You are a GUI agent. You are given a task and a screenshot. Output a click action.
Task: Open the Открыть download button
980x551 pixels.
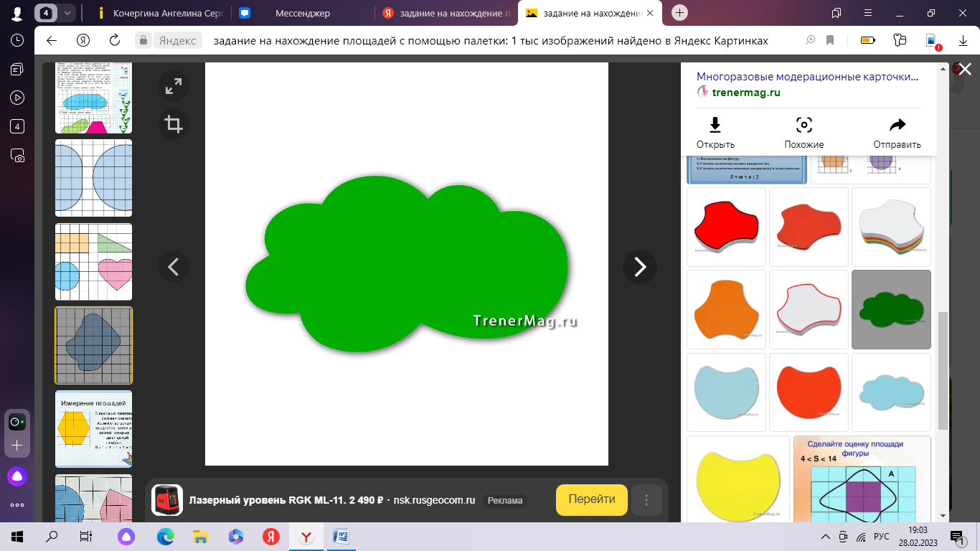715,133
